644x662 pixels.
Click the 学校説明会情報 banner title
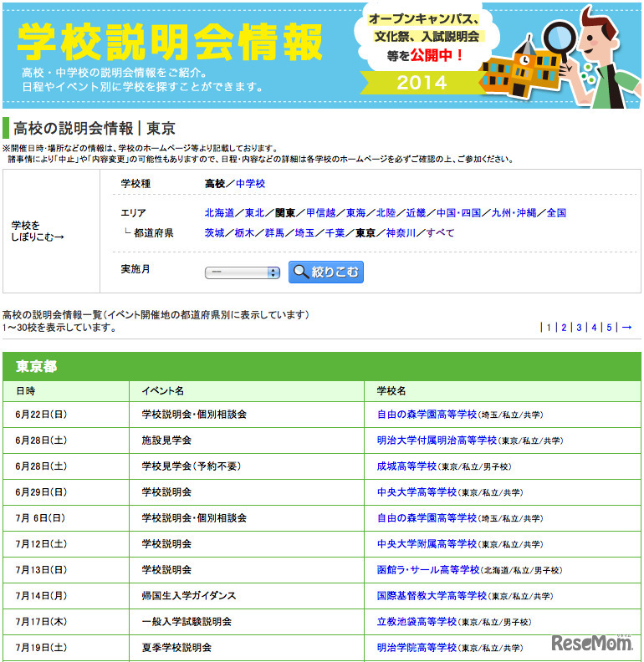point(170,42)
